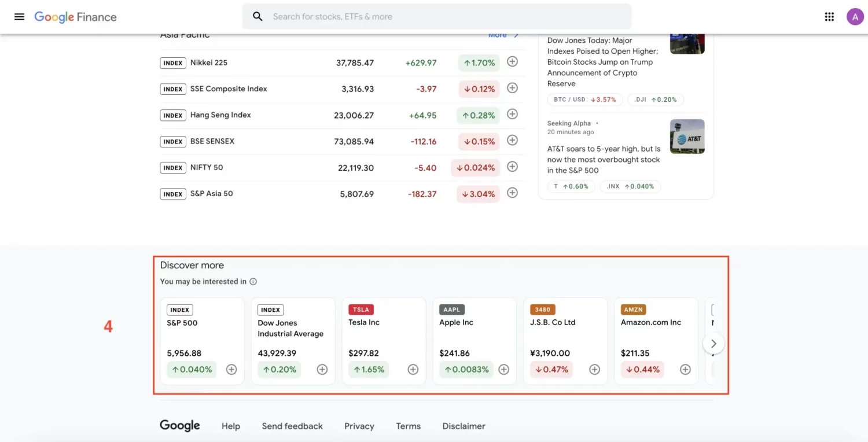Open the Disclaimer footer link
This screenshot has width=868, height=442.
pos(464,426)
